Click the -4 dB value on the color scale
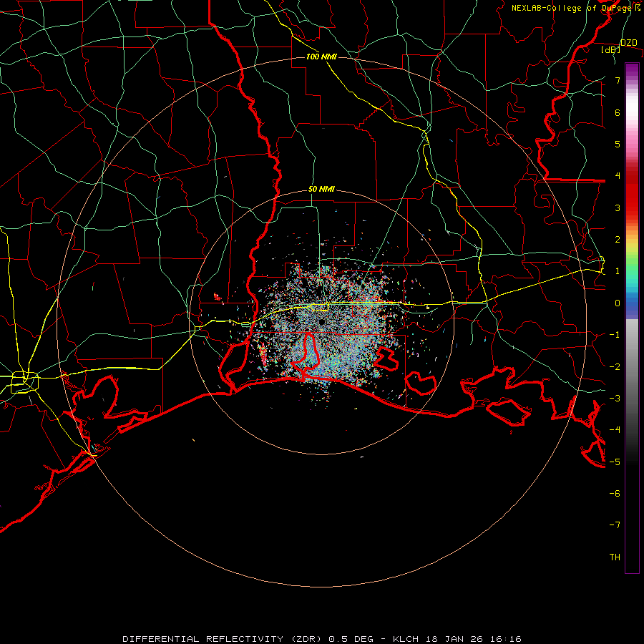This screenshot has height=644, width=644. coord(615,430)
